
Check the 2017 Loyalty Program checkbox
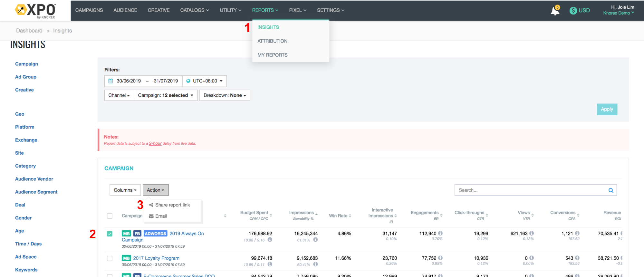(110, 258)
